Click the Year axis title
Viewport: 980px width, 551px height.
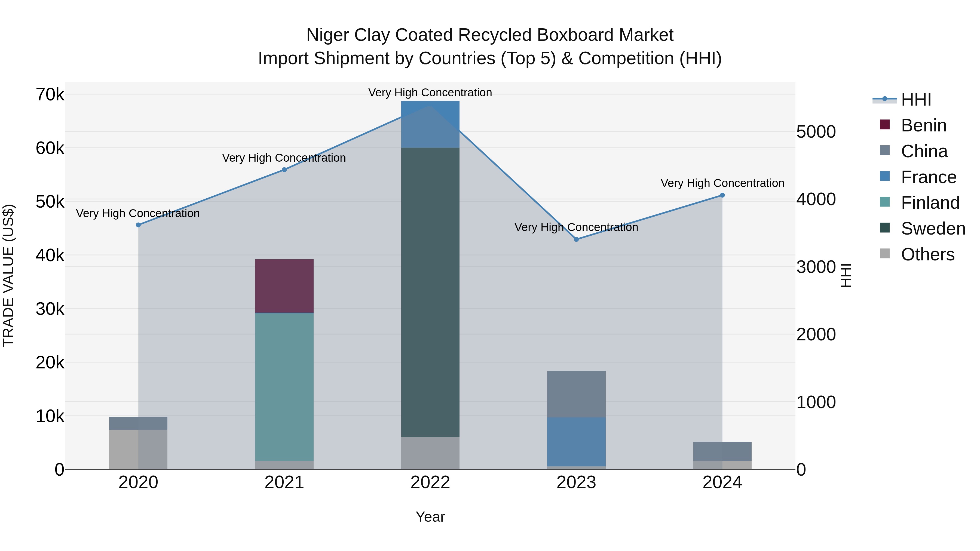coord(430,517)
